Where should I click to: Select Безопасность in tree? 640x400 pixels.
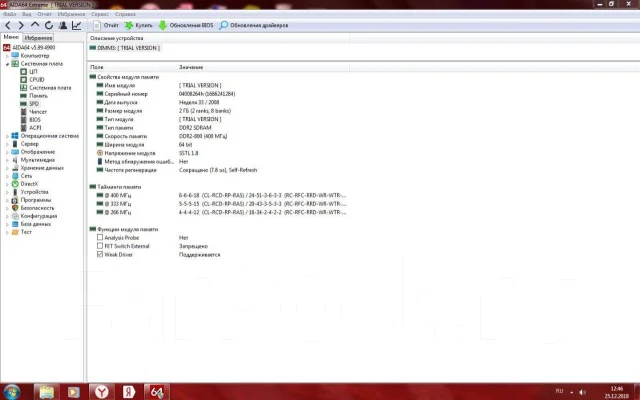pyautogui.click(x=37, y=208)
